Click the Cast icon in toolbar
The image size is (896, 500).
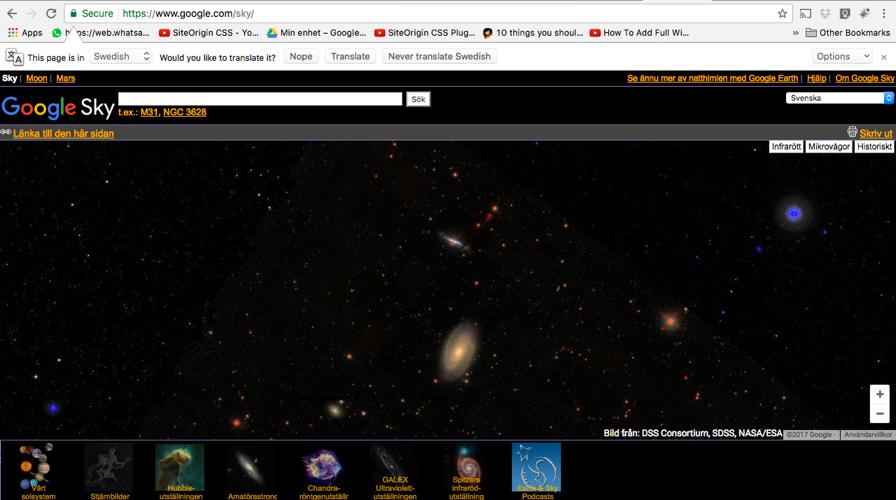(x=805, y=13)
